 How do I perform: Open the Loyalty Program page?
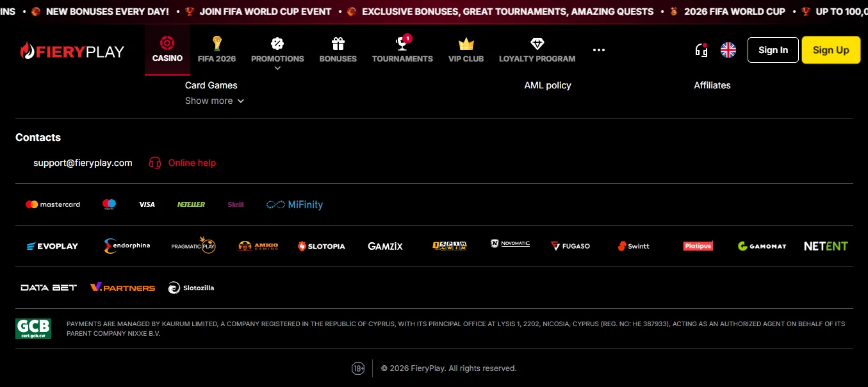[537, 50]
